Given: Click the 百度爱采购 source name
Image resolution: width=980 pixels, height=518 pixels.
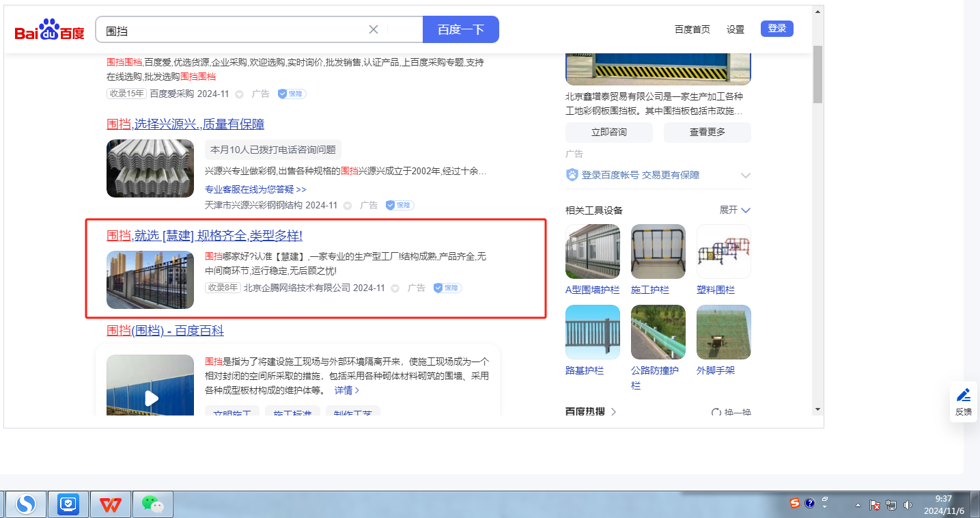Looking at the screenshot, I should (172, 94).
